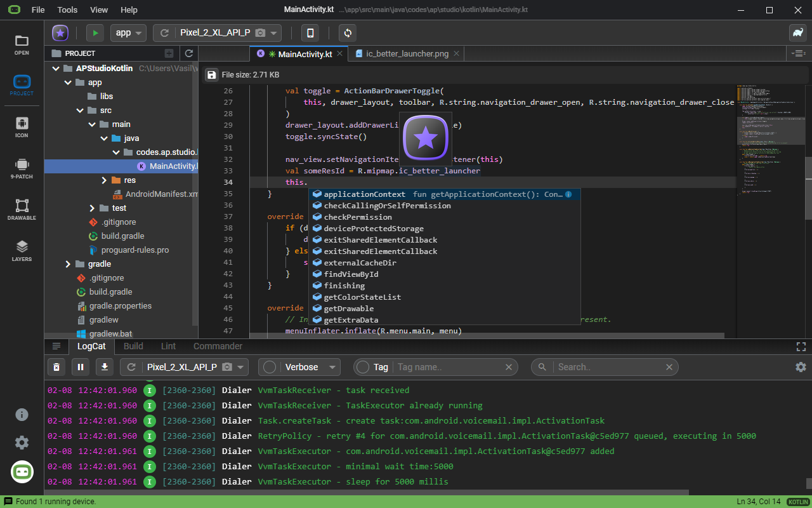Open the Help menu
The width and height of the screenshot is (812, 508).
point(129,10)
